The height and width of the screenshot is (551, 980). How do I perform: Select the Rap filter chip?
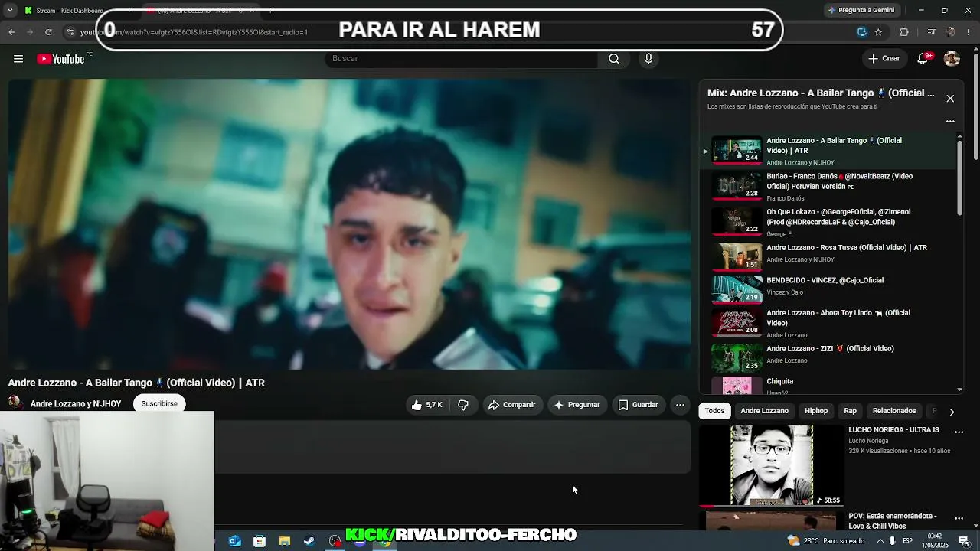point(850,411)
